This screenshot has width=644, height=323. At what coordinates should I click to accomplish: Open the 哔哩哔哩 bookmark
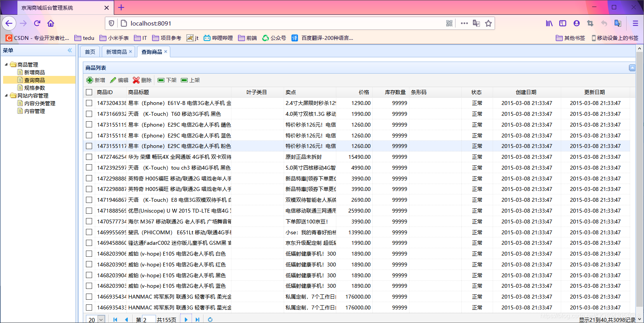click(218, 38)
